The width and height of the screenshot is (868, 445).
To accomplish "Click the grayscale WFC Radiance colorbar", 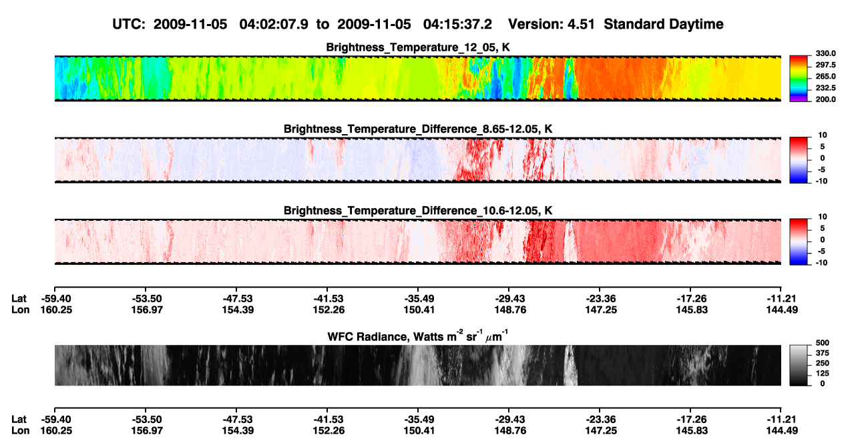I will point(799,365).
